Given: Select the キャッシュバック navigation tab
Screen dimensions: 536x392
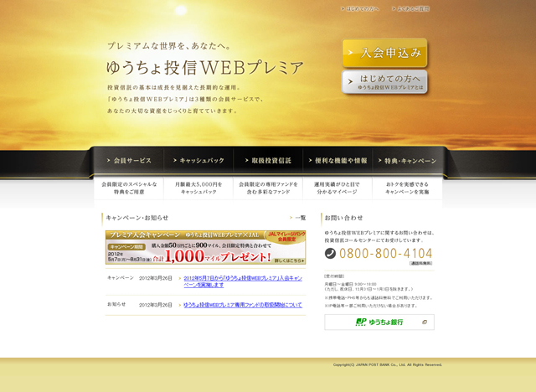Looking at the screenshot, I should coord(198,161).
